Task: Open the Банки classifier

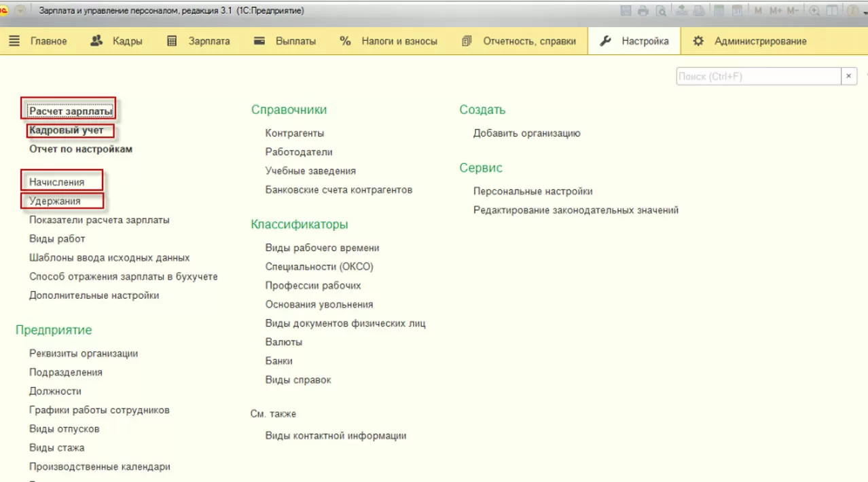Action: click(x=279, y=361)
